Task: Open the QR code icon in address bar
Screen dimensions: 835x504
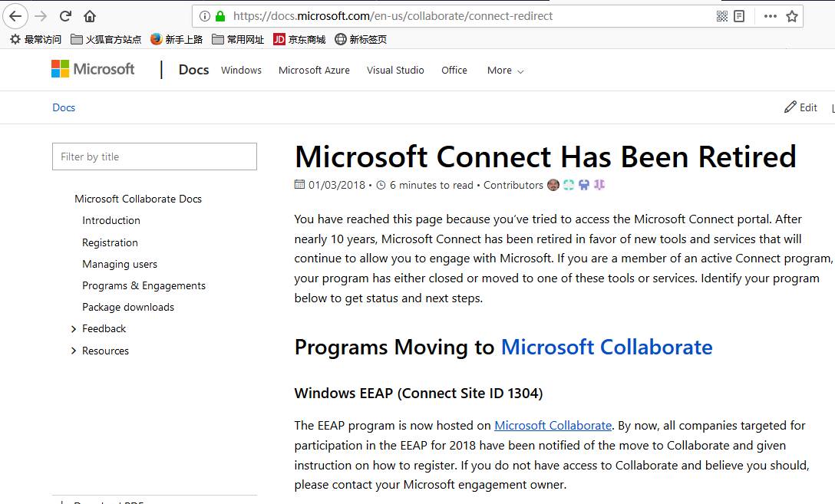Action: (x=722, y=16)
